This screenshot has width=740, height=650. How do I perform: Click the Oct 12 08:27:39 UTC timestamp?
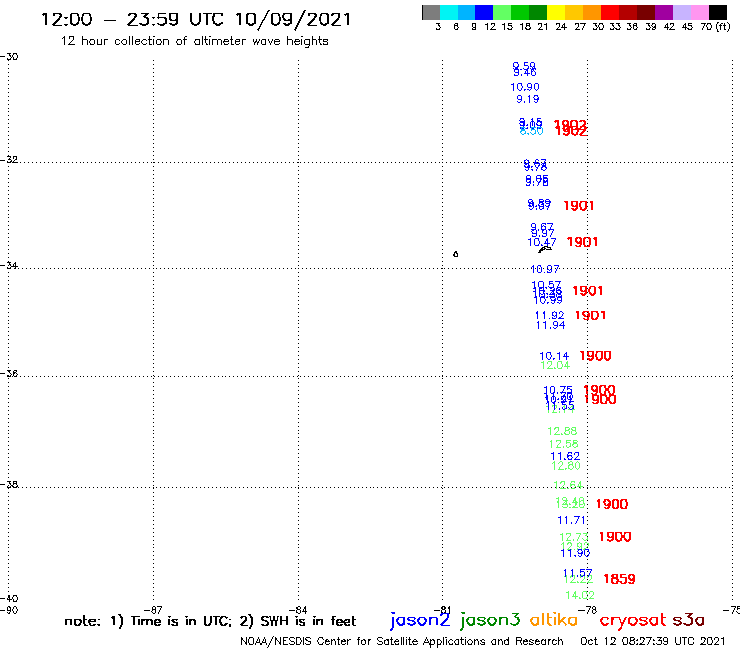(x=653, y=641)
